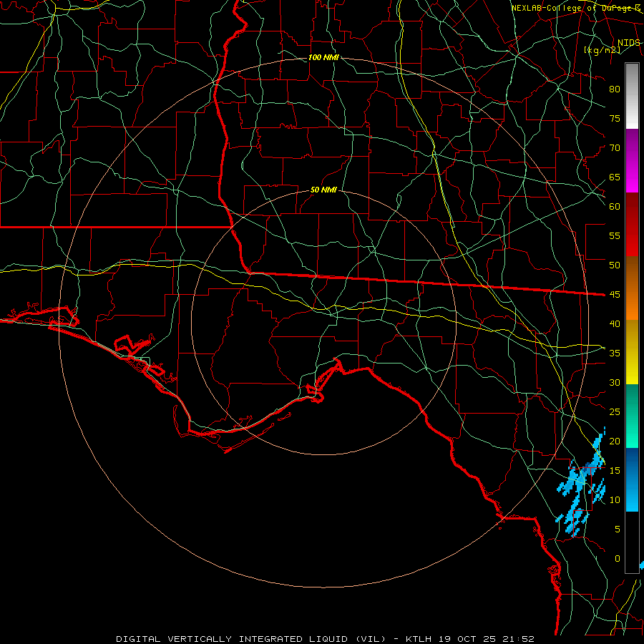Click the value 15 on the legend
The width and height of the screenshot is (644, 644).
coord(615,471)
